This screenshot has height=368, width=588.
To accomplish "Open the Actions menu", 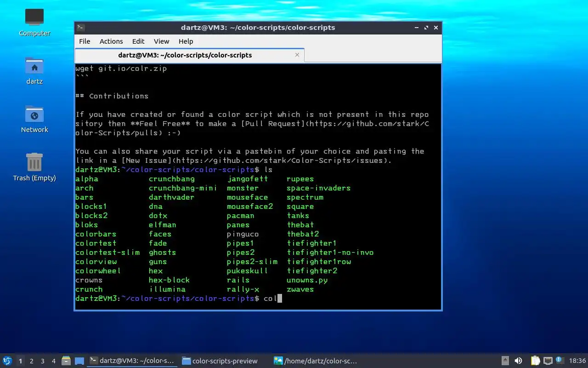I will (x=111, y=41).
